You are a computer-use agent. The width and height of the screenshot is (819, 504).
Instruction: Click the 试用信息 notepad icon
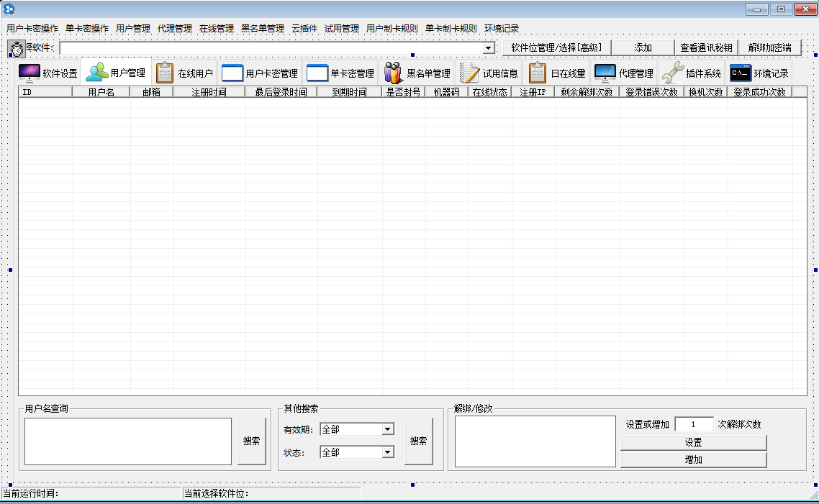(x=469, y=73)
